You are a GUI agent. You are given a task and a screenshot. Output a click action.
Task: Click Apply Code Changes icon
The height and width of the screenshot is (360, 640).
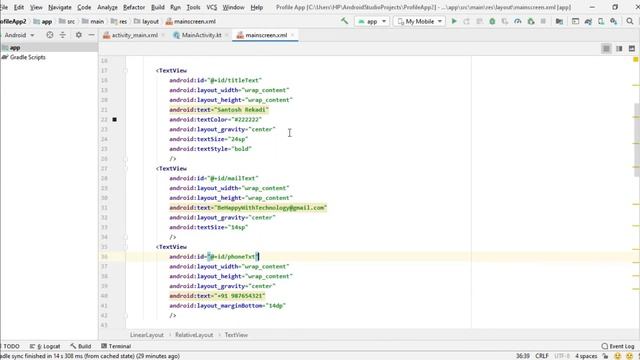[x=479, y=21]
